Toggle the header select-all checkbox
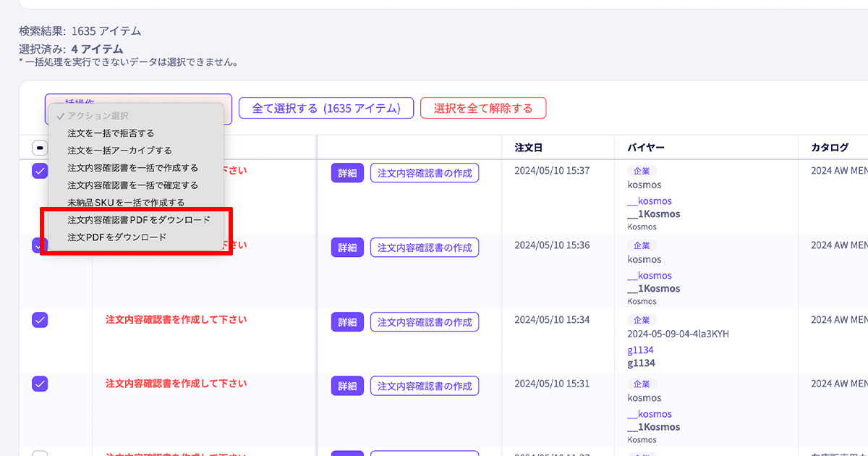 coord(40,148)
